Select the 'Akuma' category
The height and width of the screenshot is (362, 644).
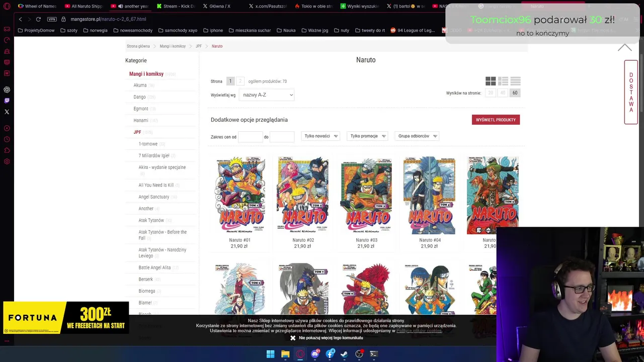coord(140,85)
